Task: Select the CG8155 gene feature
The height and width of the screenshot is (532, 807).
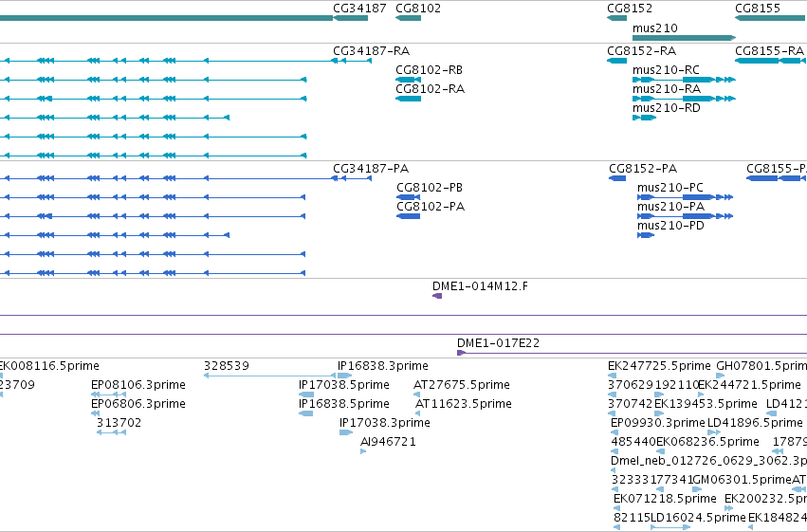Action: (771, 18)
